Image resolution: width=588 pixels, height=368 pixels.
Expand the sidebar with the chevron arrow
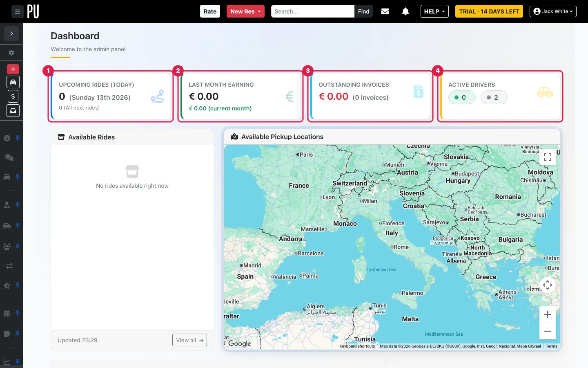click(x=11, y=34)
